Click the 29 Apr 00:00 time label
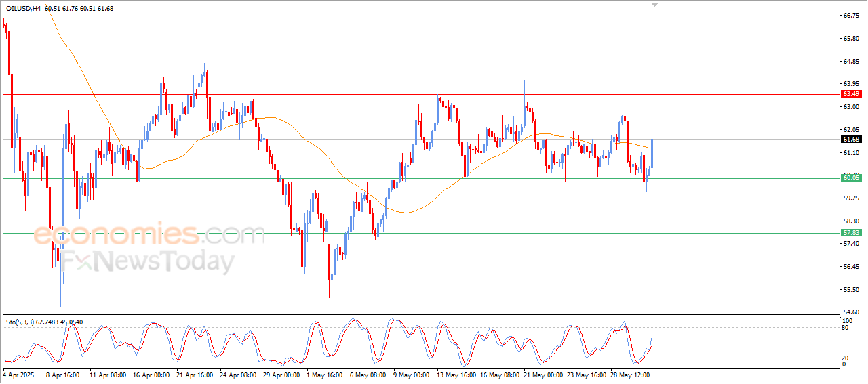Image resolution: width=868 pixels, height=384 pixels. [282, 374]
